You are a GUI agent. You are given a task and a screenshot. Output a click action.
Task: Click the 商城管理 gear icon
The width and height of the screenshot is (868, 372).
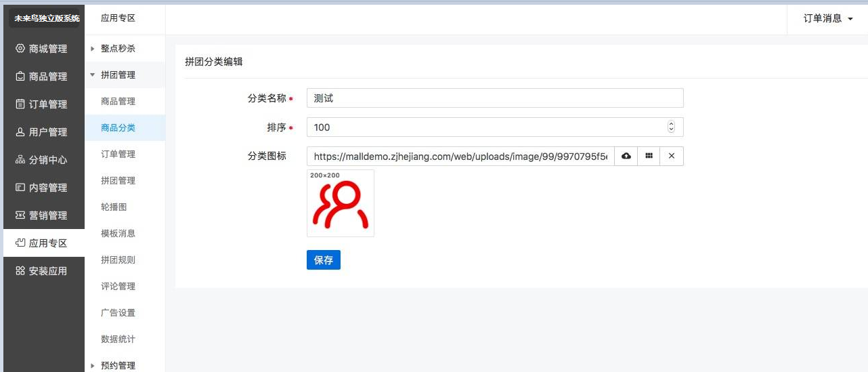[x=20, y=49]
